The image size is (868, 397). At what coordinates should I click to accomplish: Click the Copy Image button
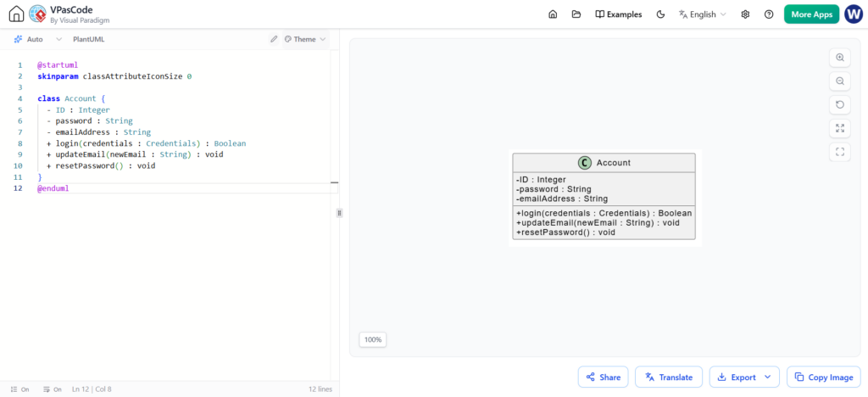pyautogui.click(x=824, y=377)
